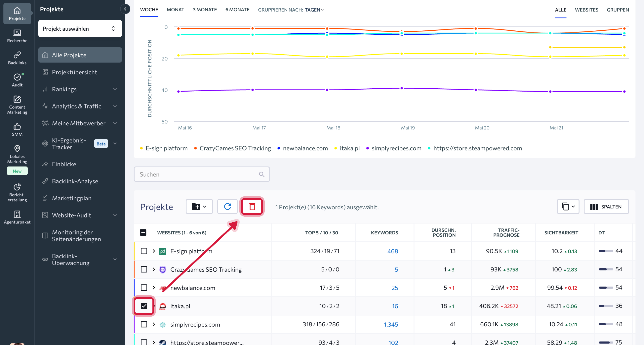644x345 pixels.
Task: Toggle E-sign platform legend dot
Action: 142,148
